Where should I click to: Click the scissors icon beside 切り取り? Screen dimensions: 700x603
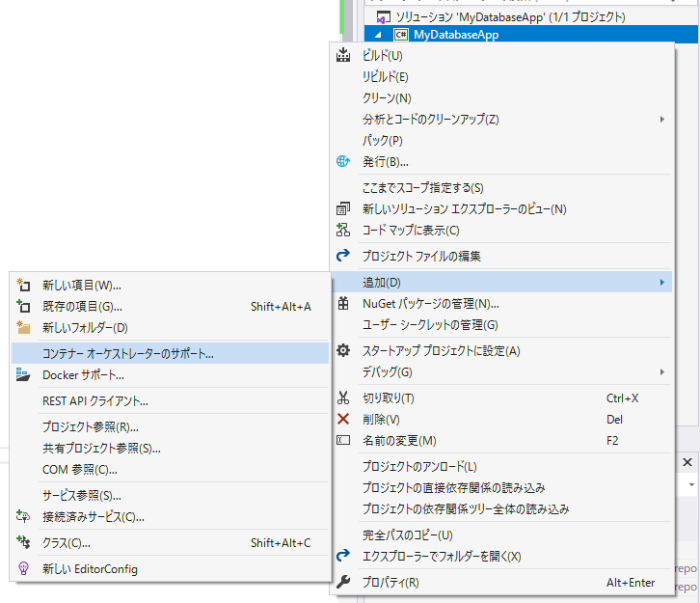(x=343, y=397)
